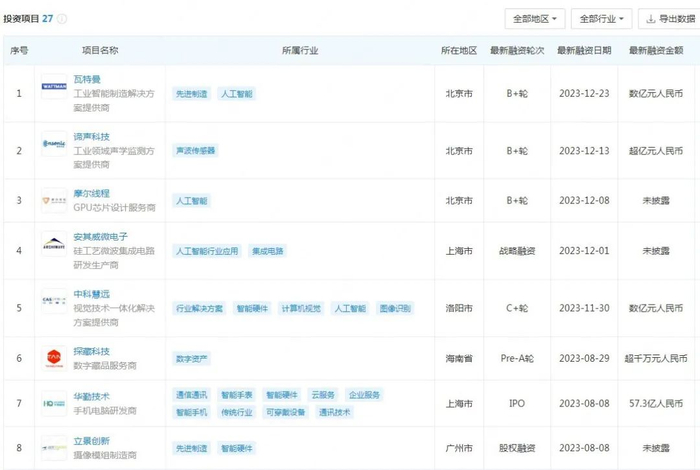Open the 安其威微电子 project link
The height and width of the screenshot is (470, 700).
100,237
